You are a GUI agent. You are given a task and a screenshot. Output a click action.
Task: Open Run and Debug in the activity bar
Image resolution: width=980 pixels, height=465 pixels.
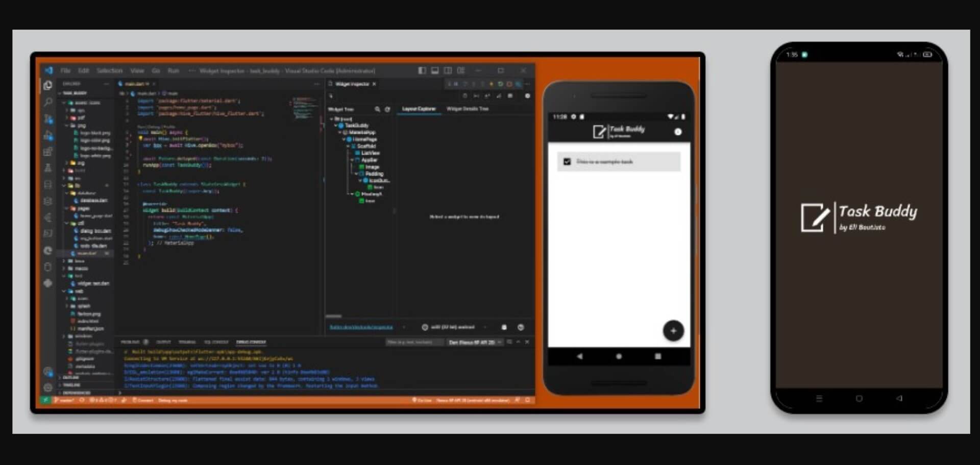(48, 135)
